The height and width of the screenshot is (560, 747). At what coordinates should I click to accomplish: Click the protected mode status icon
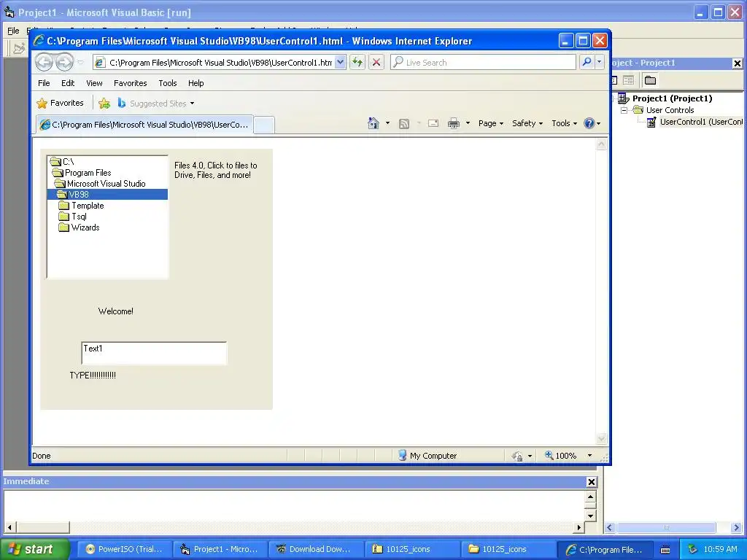point(517,456)
